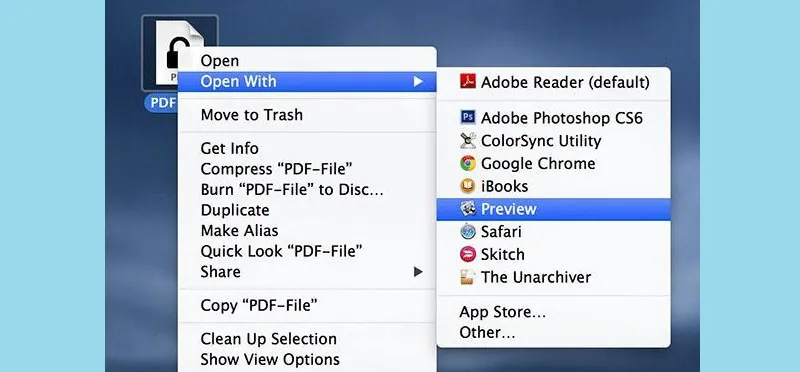Image resolution: width=800 pixels, height=372 pixels.
Task: Click the Skitch app icon
Action: [x=467, y=254]
